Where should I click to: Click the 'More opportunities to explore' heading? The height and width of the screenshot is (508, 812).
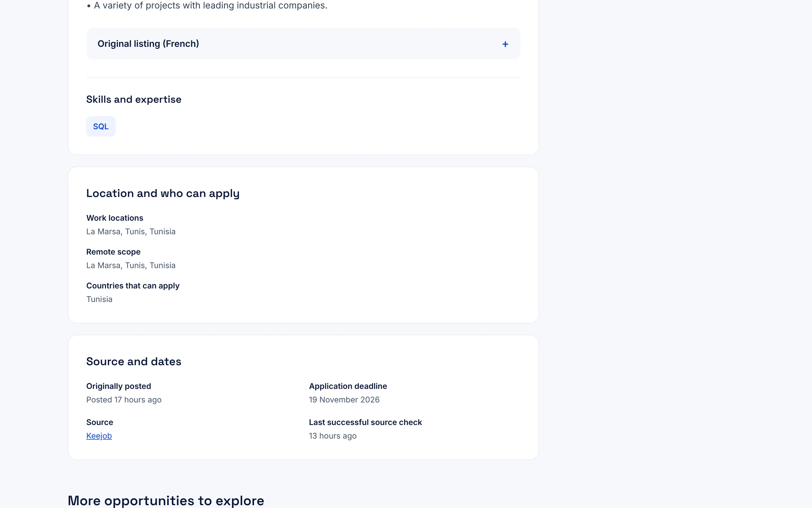[166, 501]
